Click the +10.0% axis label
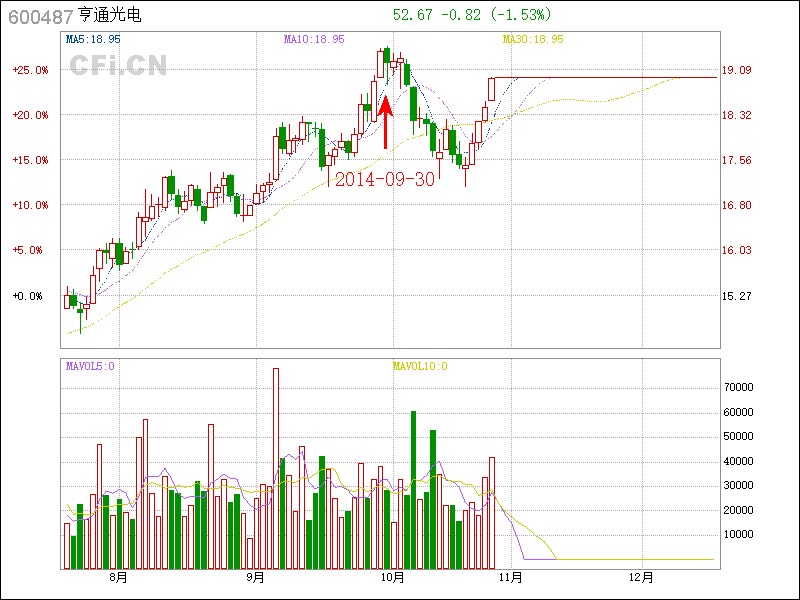The image size is (800, 600). tap(30, 205)
